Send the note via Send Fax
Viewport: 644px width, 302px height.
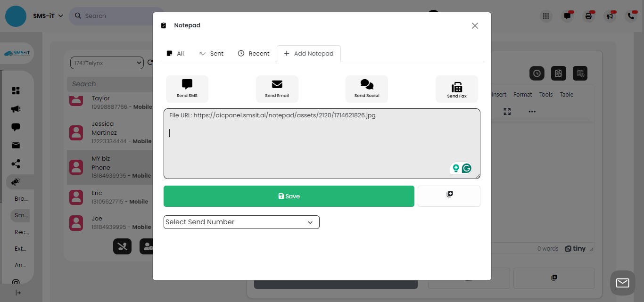pos(456,89)
